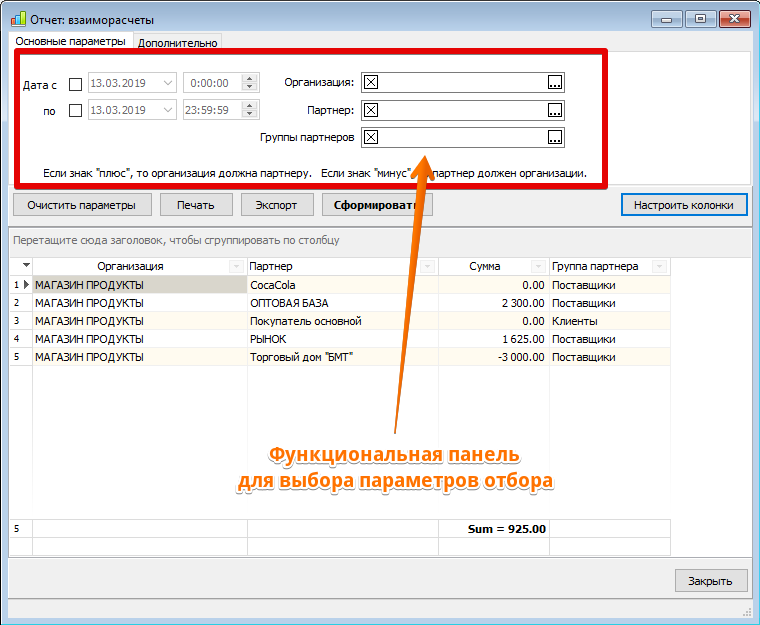
Task: Switch to the Дополнительно tab
Action: tap(177, 43)
